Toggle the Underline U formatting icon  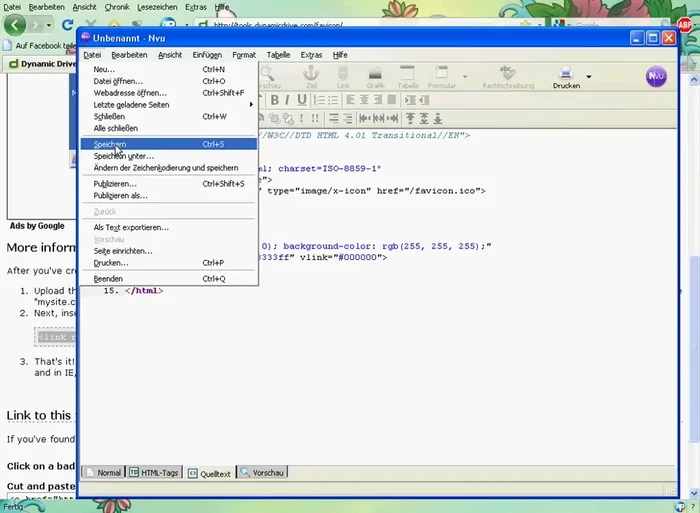click(302, 100)
